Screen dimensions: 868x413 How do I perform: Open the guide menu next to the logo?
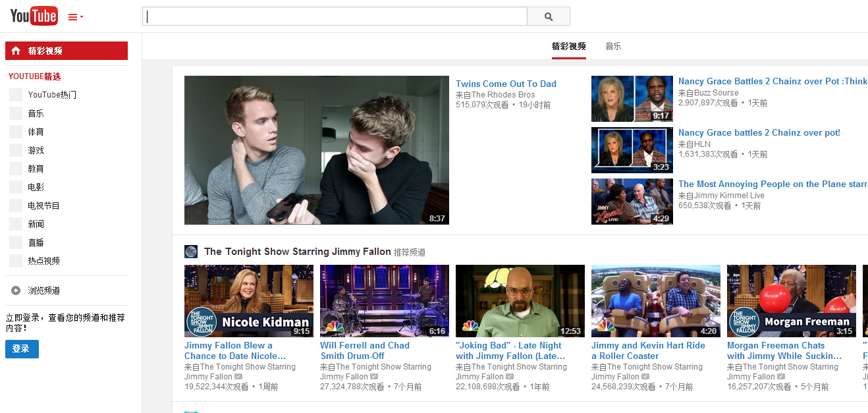76,17
